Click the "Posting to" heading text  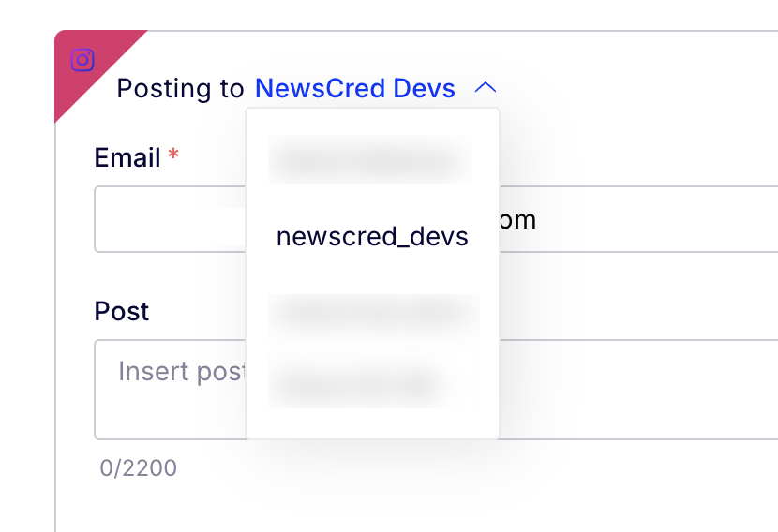180,89
